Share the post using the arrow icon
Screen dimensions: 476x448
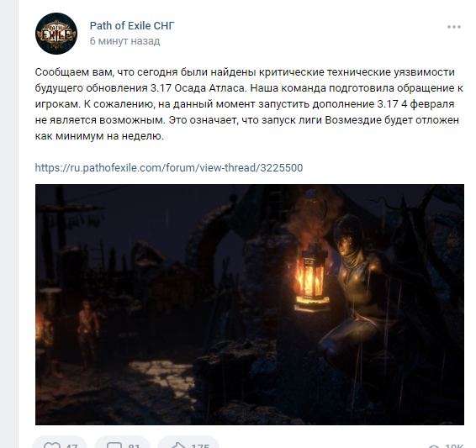[x=178, y=445]
